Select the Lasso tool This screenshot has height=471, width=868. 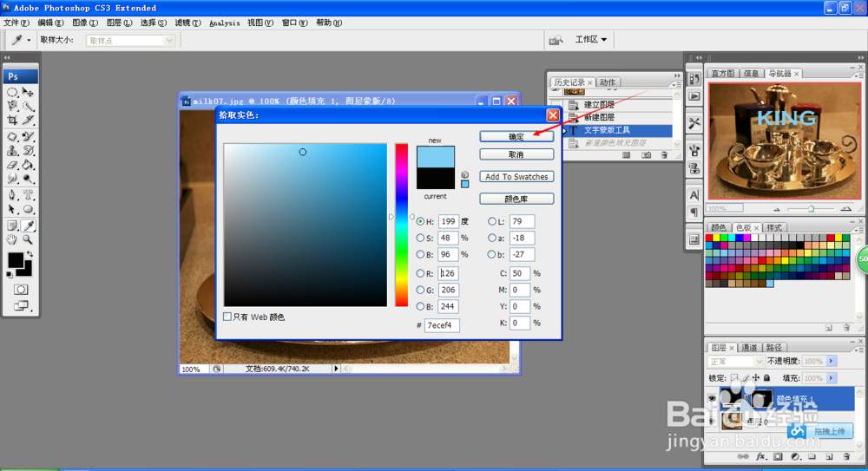point(12,107)
